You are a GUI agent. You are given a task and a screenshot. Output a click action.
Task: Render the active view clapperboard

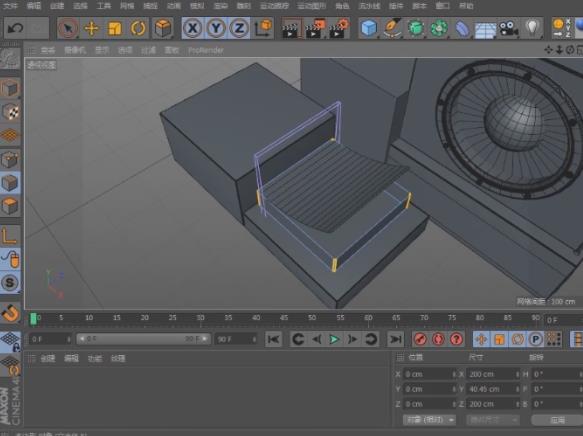tap(290, 29)
